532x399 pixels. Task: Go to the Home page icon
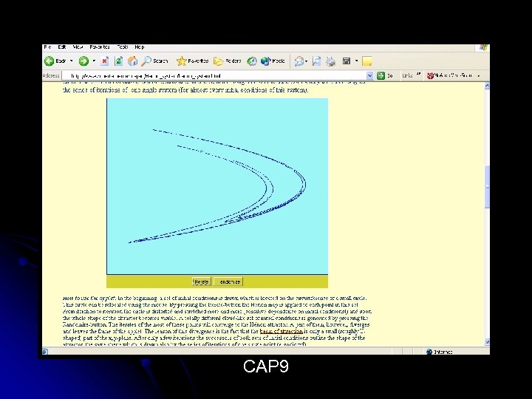coord(132,61)
